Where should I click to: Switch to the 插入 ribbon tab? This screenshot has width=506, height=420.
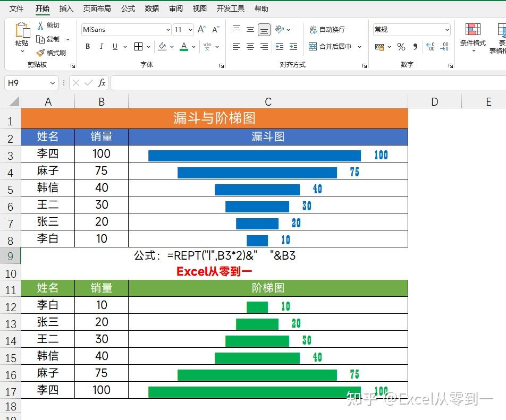66,8
